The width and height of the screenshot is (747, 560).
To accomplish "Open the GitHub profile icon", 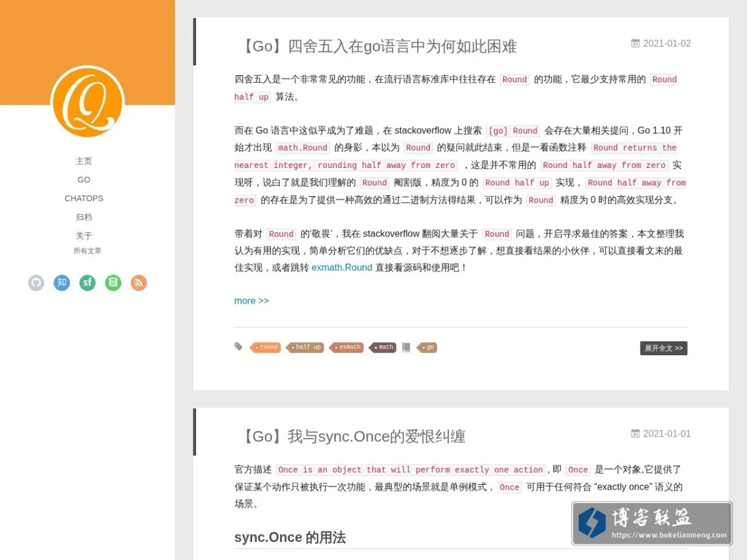I will [36, 283].
